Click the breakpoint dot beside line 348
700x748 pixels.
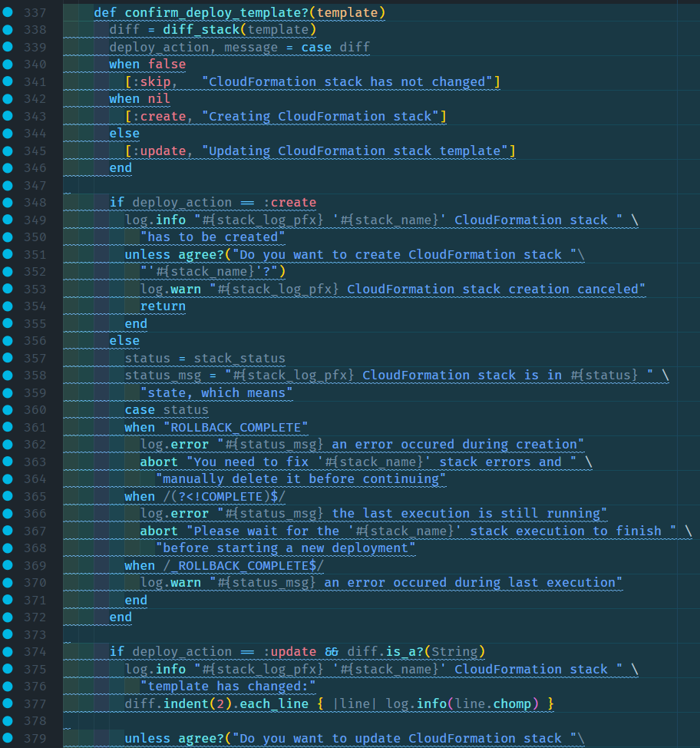[x=8, y=202]
